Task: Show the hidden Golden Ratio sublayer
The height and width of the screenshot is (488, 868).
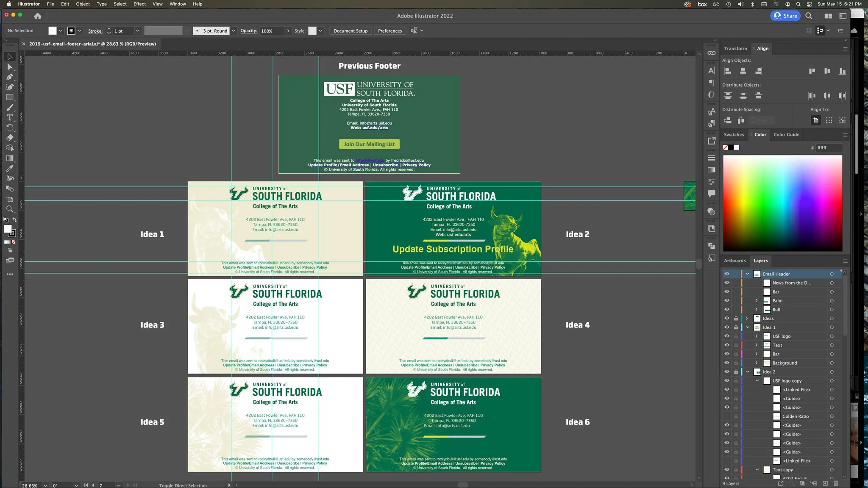Action: click(x=727, y=416)
